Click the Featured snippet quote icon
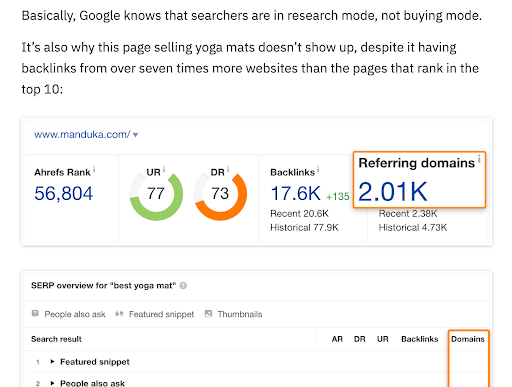 pos(119,314)
